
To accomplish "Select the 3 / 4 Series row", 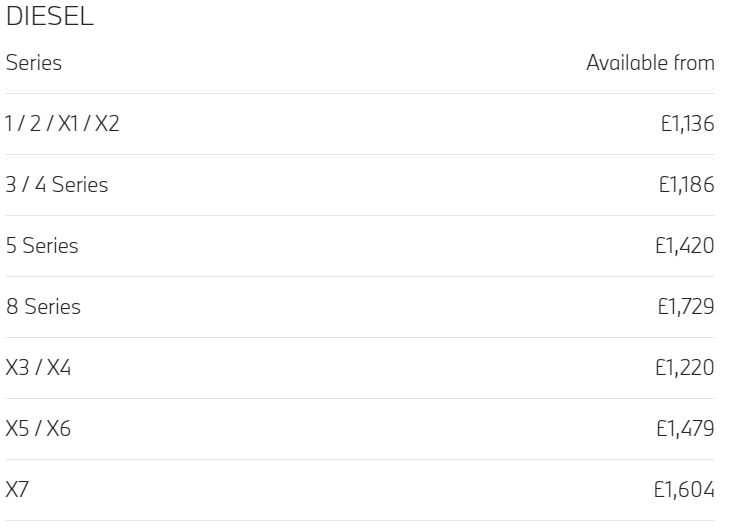I will click(x=360, y=185).
